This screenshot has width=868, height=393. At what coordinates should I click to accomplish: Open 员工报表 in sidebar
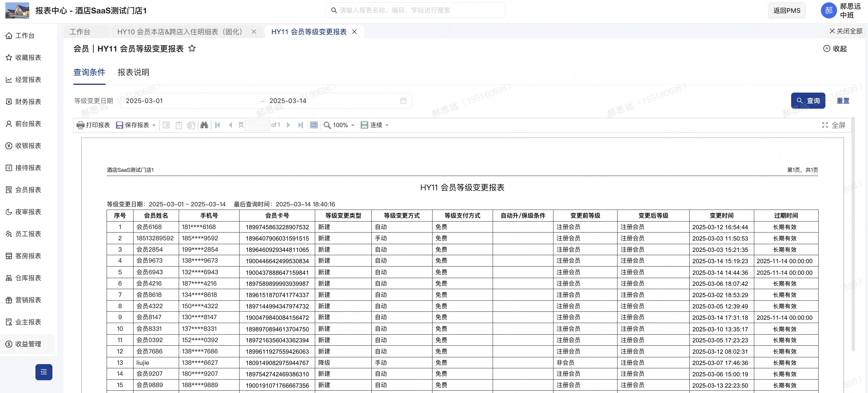pyautogui.click(x=23, y=234)
